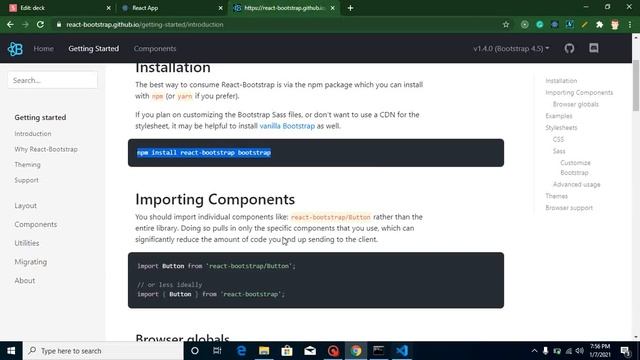Reload the page
640x360 pixels.
pos(40,24)
